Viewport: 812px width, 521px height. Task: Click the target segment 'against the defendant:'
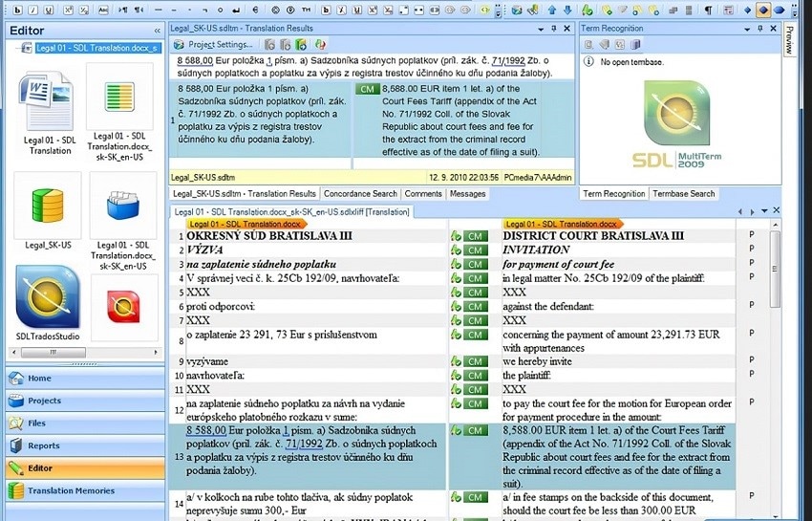tap(548, 306)
